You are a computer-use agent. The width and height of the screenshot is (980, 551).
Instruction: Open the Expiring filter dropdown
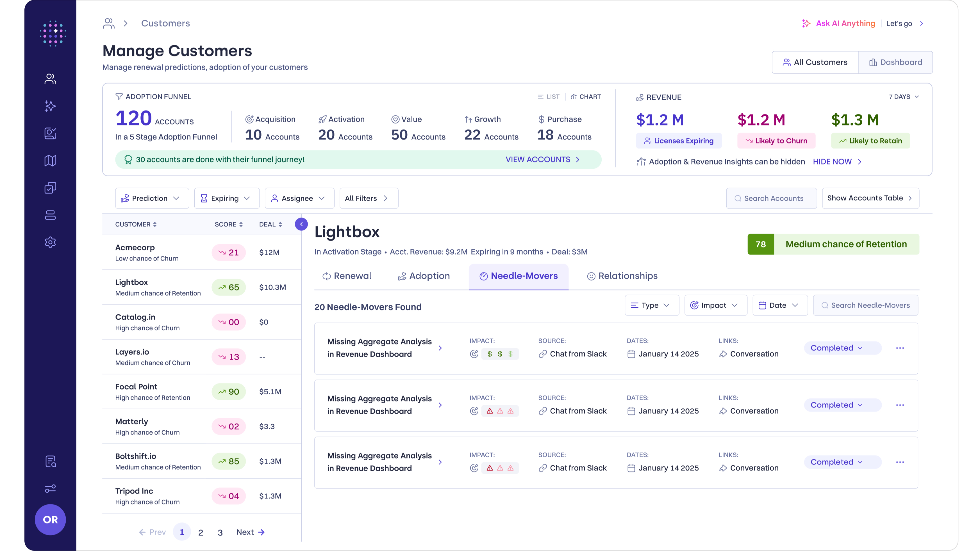pyautogui.click(x=227, y=198)
